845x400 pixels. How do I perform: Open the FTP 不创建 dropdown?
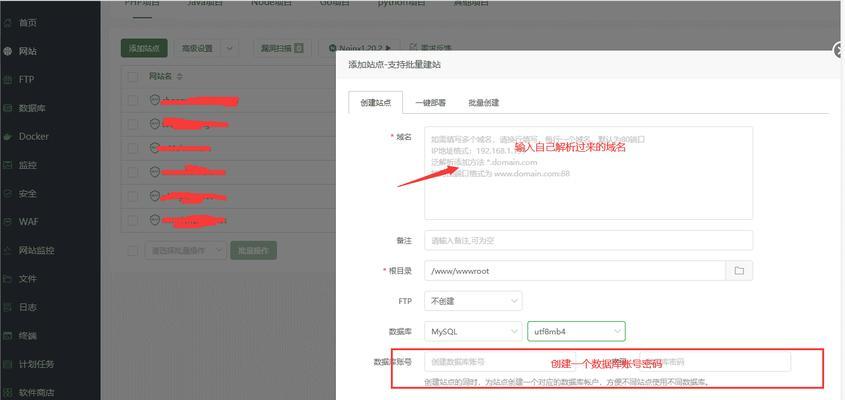pos(473,301)
